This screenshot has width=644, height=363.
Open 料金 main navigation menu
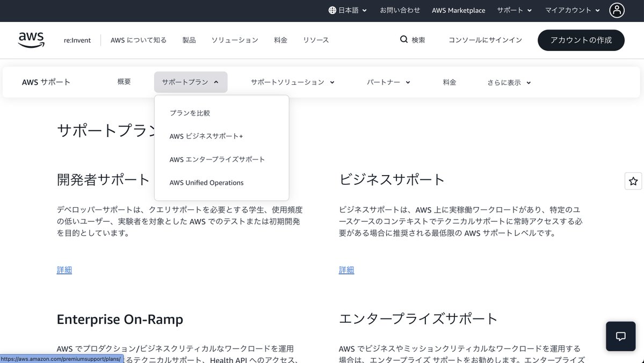280,40
